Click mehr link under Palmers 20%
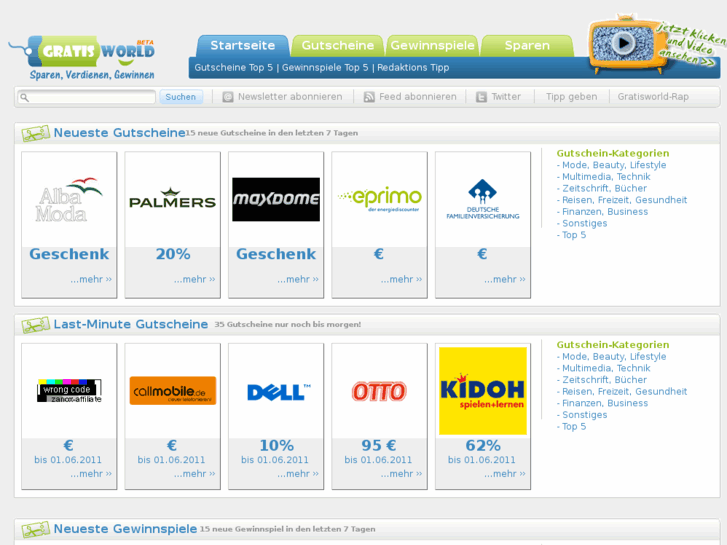 194,279
